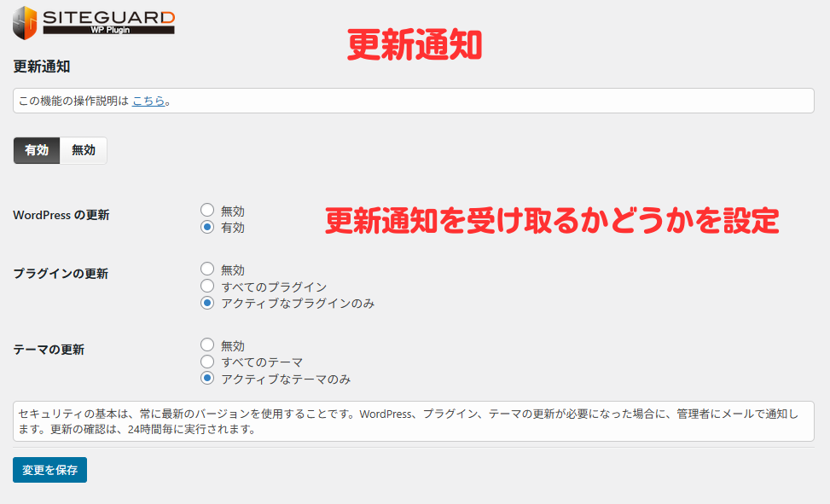Disable update notifications with the 無効 button
Viewport: 830px width, 504px height.
(x=83, y=150)
